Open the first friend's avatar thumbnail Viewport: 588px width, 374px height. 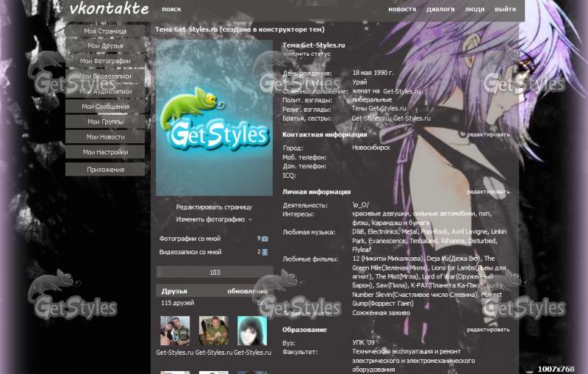tap(175, 331)
